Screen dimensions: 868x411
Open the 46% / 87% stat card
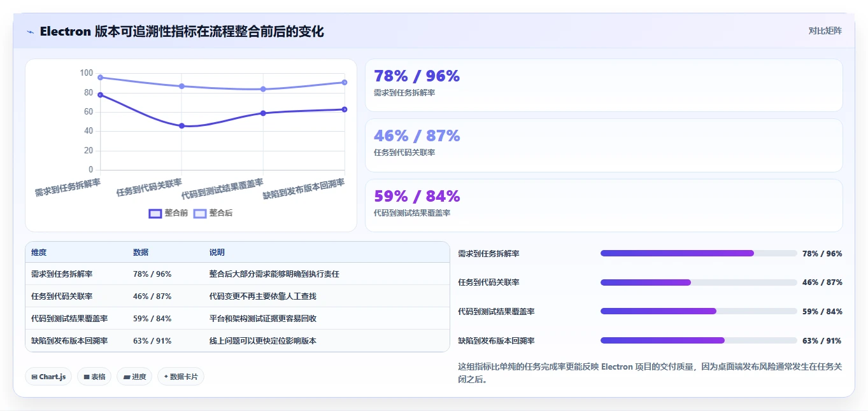pos(604,145)
